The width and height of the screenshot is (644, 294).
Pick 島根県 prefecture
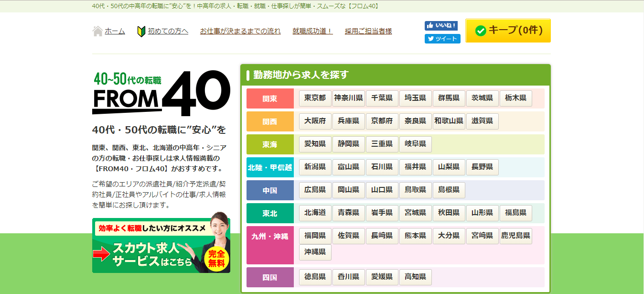(x=449, y=190)
